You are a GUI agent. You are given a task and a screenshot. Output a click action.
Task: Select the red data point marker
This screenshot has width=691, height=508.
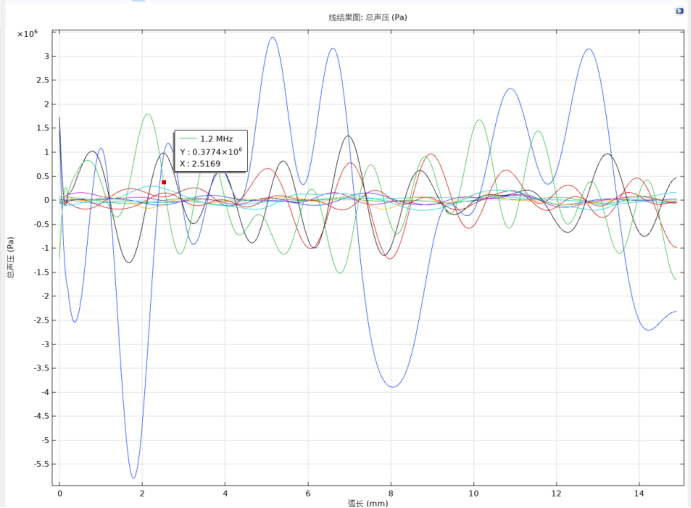164,182
